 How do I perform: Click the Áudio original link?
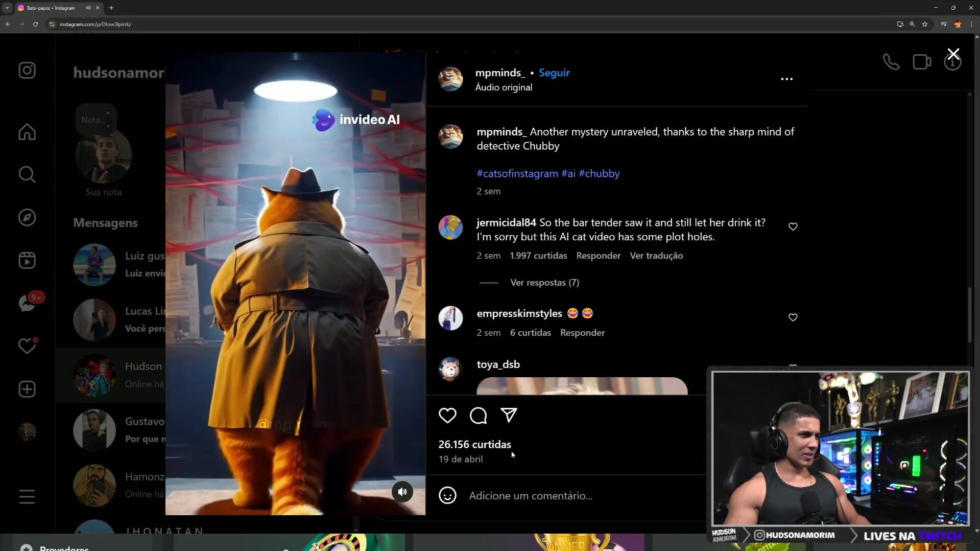coord(504,87)
